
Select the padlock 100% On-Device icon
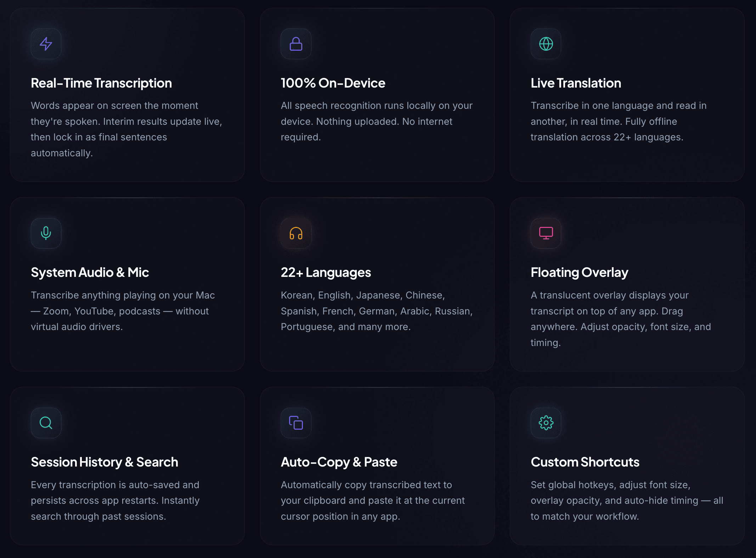[296, 44]
